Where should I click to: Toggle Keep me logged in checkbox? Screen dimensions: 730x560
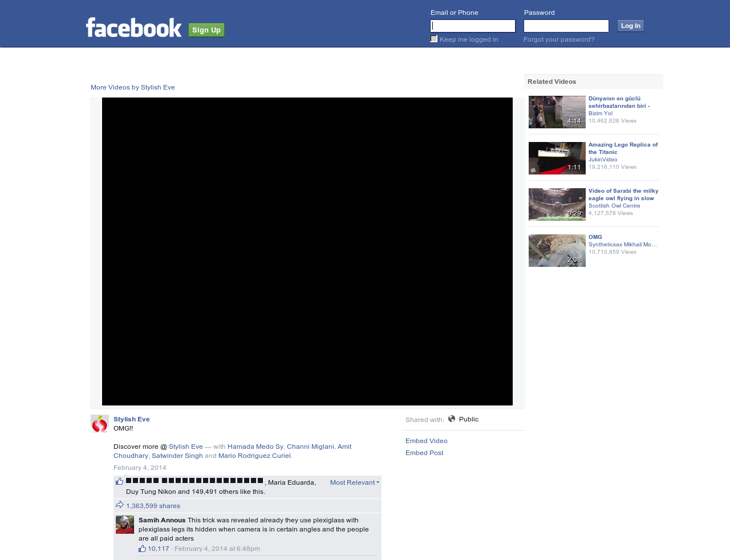[x=434, y=39]
